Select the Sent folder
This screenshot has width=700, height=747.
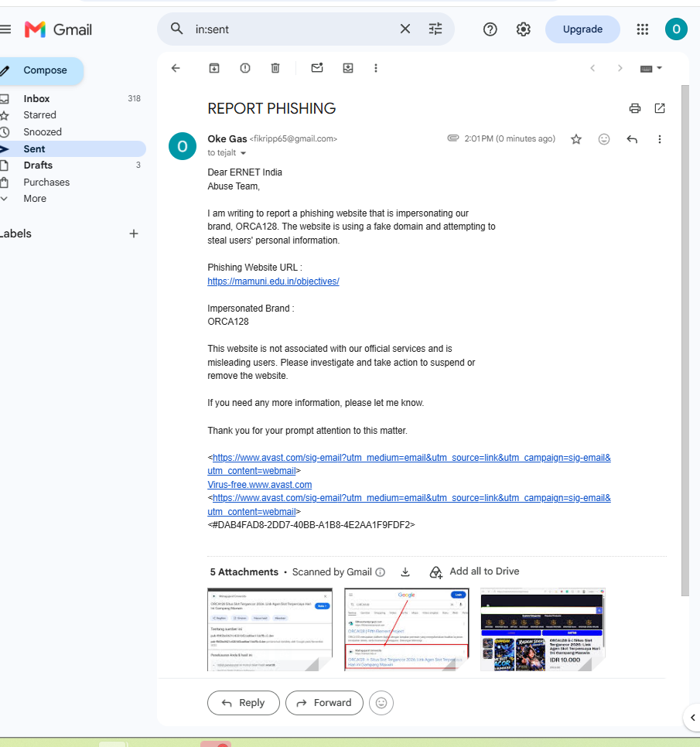[34, 149]
